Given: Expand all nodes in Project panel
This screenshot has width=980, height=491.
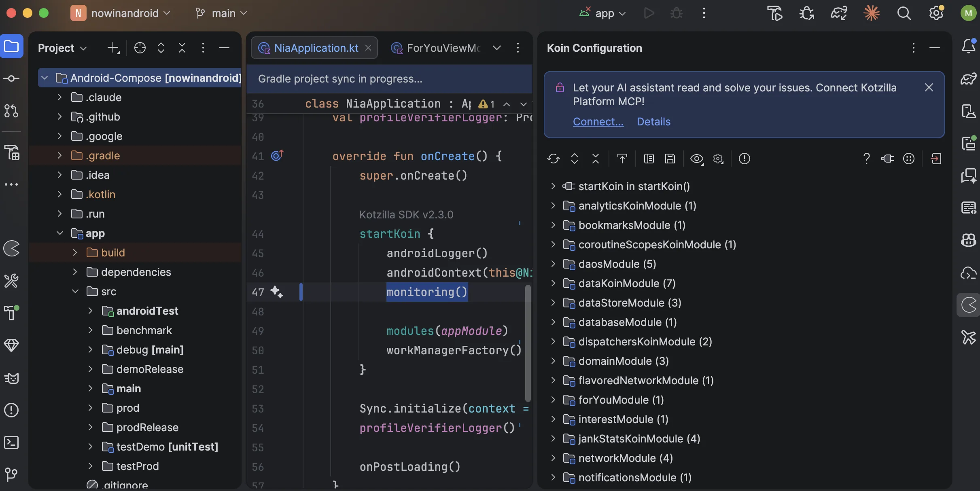Looking at the screenshot, I should click(x=161, y=48).
